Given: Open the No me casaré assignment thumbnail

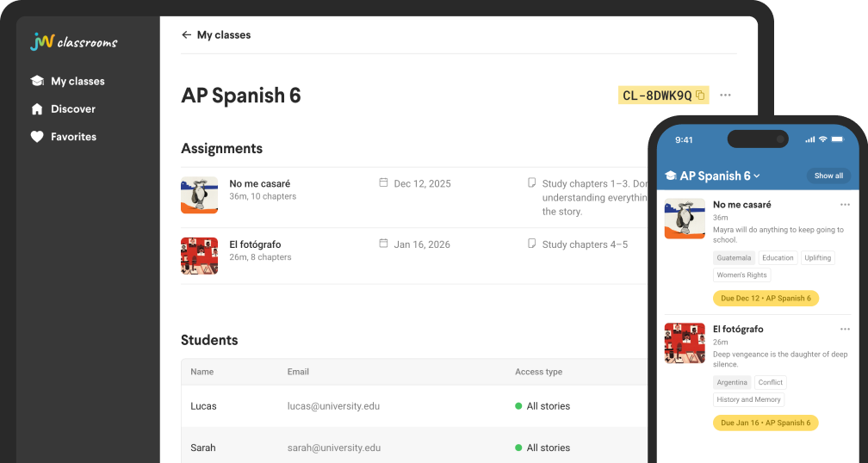Looking at the screenshot, I should point(199,195).
